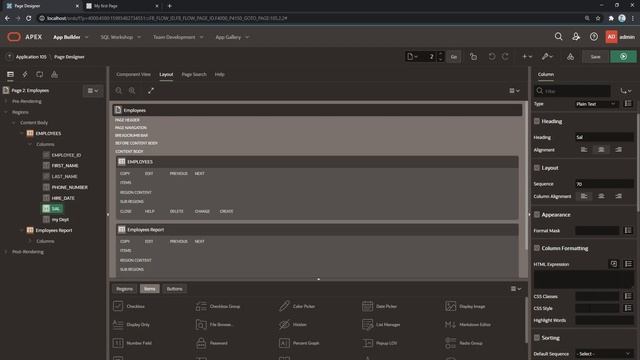Image resolution: width=640 pixels, height=360 pixels.
Task: Click the lock page icon
Action: 473,57
